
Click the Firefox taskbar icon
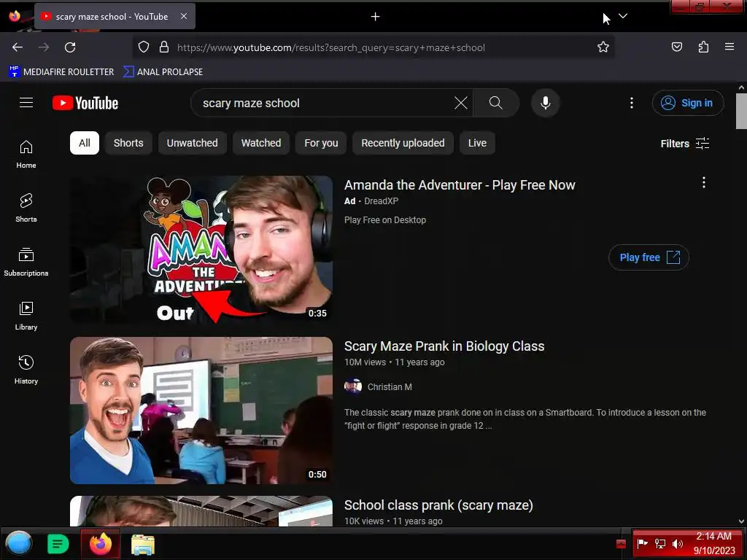coord(101,544)
